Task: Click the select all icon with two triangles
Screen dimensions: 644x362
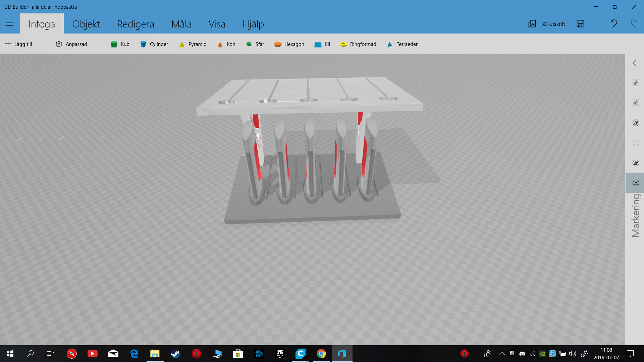Action: point(636,123)
